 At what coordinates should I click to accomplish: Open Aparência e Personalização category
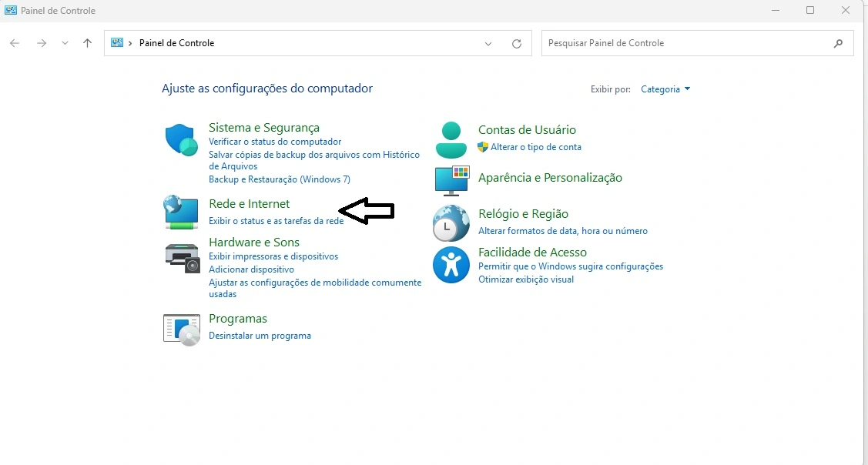pos(550,177)
